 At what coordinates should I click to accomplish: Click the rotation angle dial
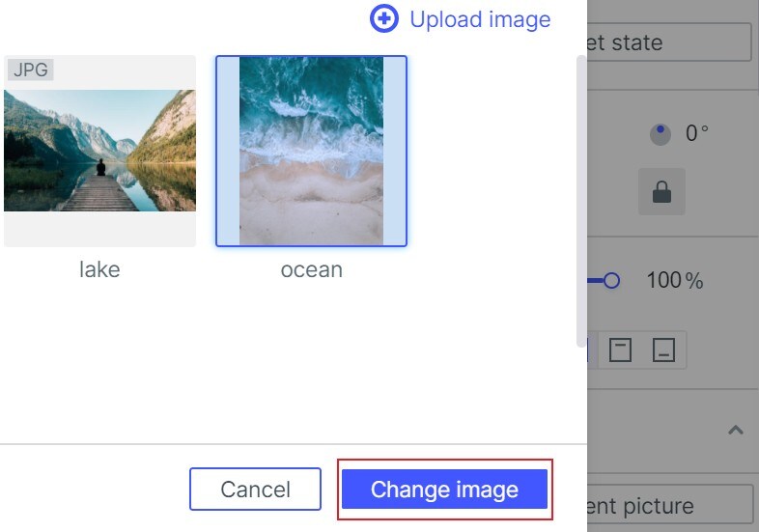pyautogui.click(x=661, y=134)
